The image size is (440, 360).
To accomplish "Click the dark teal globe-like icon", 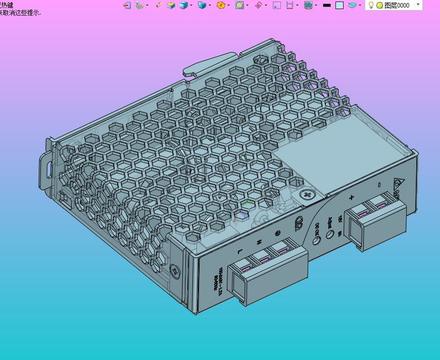I will [x=309, y=5].
